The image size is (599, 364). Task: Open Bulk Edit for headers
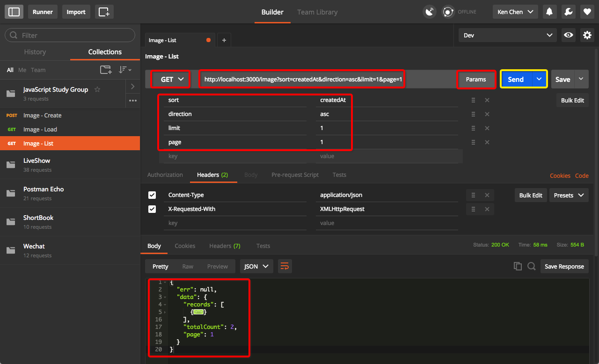point(531,195)
